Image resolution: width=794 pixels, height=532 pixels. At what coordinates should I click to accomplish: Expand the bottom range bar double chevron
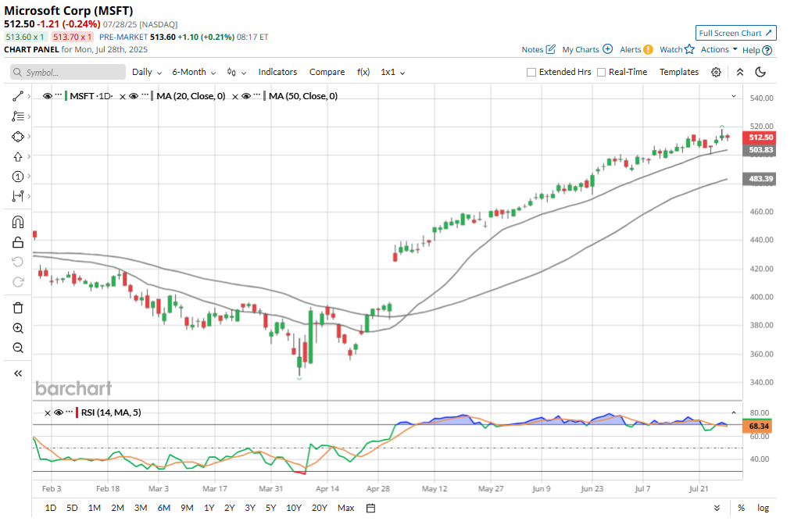pos(717,509)
